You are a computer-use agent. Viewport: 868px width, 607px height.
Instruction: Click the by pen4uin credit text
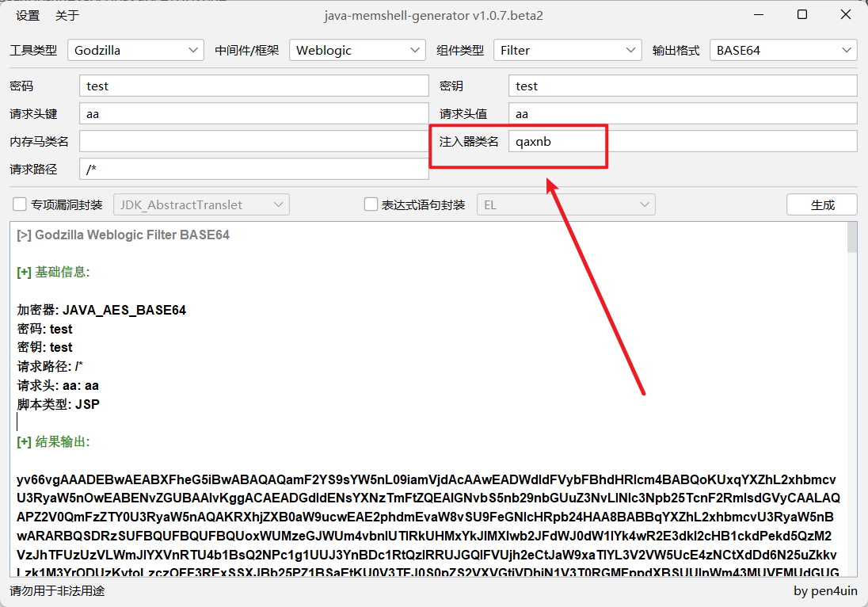click(x=825, y=591)
